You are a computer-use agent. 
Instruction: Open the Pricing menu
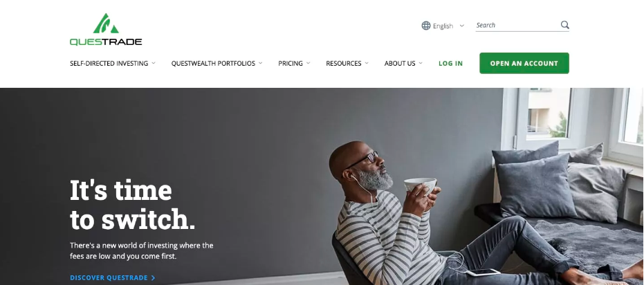pos(291,63)
